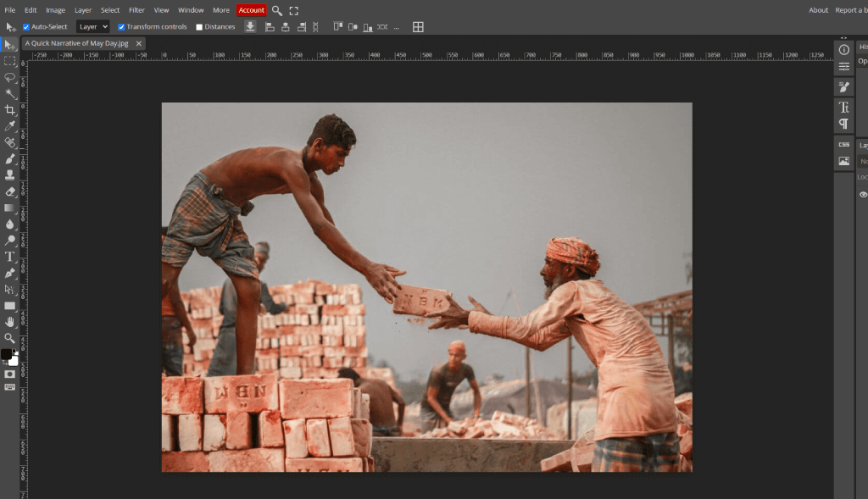The height and width of the screenshot is (499, 868).
Task: Open the Paragraph panel
Action: (x=843, y=124)
